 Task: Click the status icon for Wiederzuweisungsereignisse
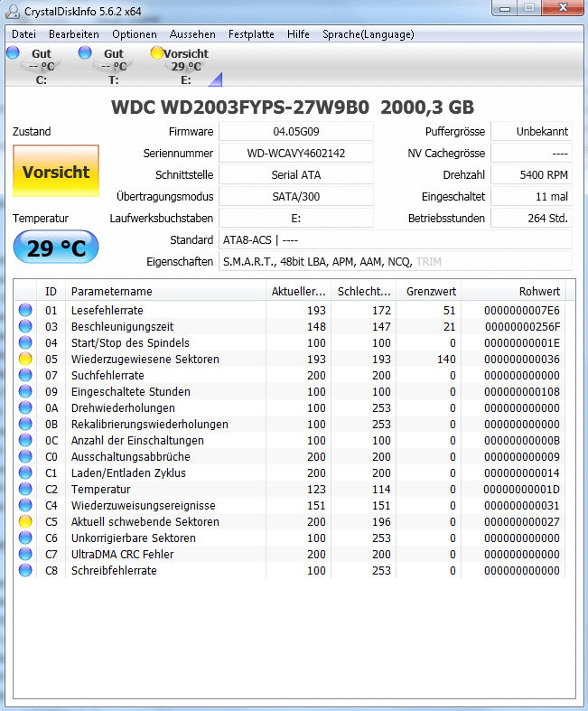25,506
